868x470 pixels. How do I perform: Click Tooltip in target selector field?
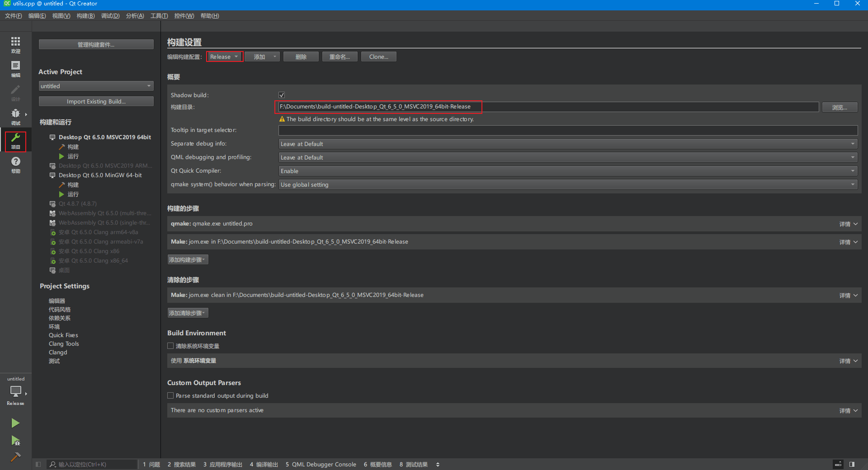[x=568, y=130]
